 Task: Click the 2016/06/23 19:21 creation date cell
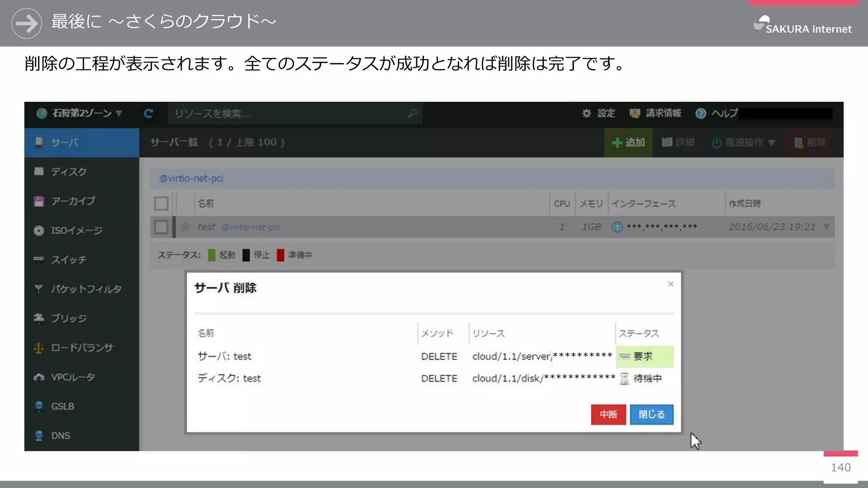(772, 227)
